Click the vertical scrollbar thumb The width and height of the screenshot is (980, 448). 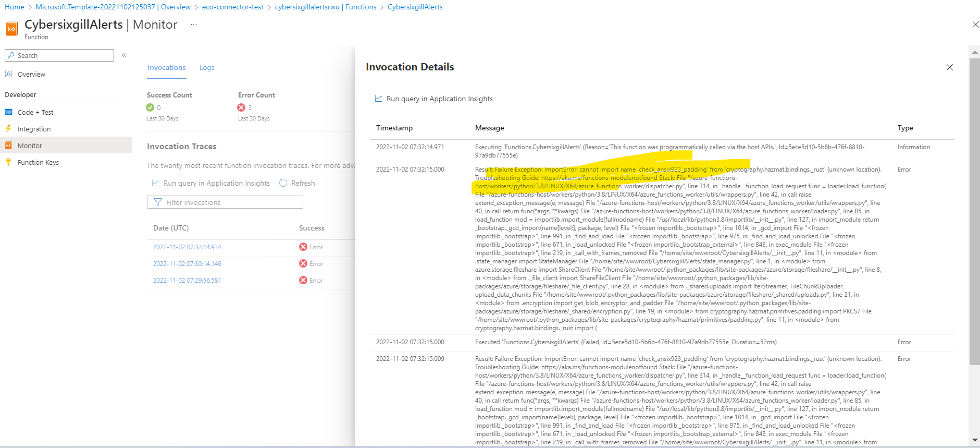click(975, 211)
